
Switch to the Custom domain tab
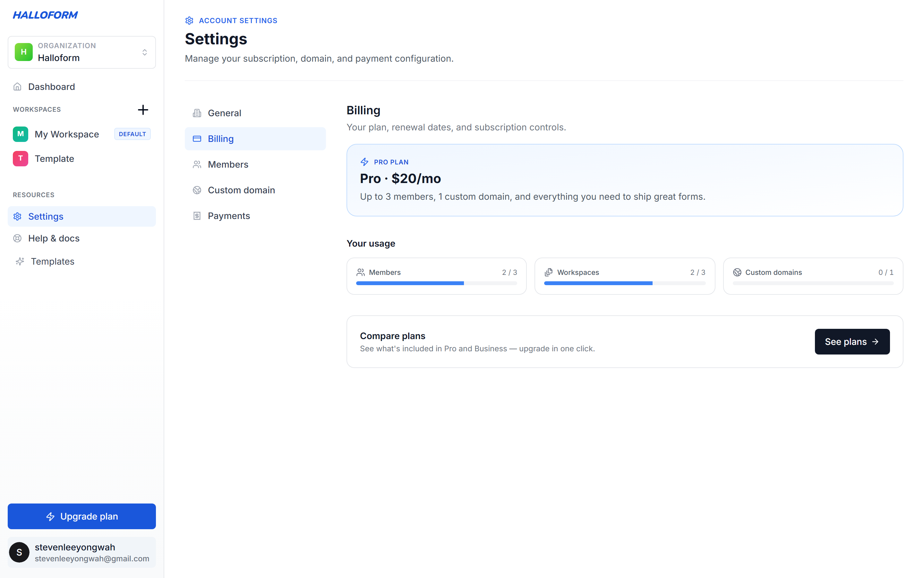[255, 190]
